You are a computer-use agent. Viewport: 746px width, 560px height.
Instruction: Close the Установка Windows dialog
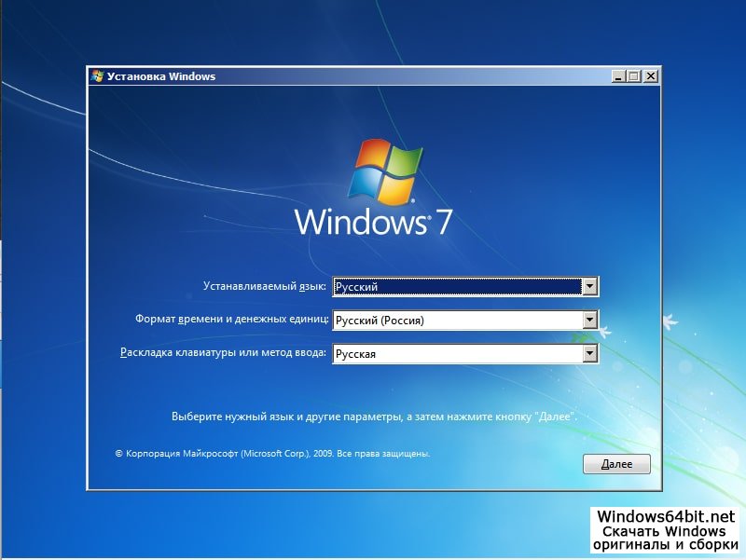650,76
